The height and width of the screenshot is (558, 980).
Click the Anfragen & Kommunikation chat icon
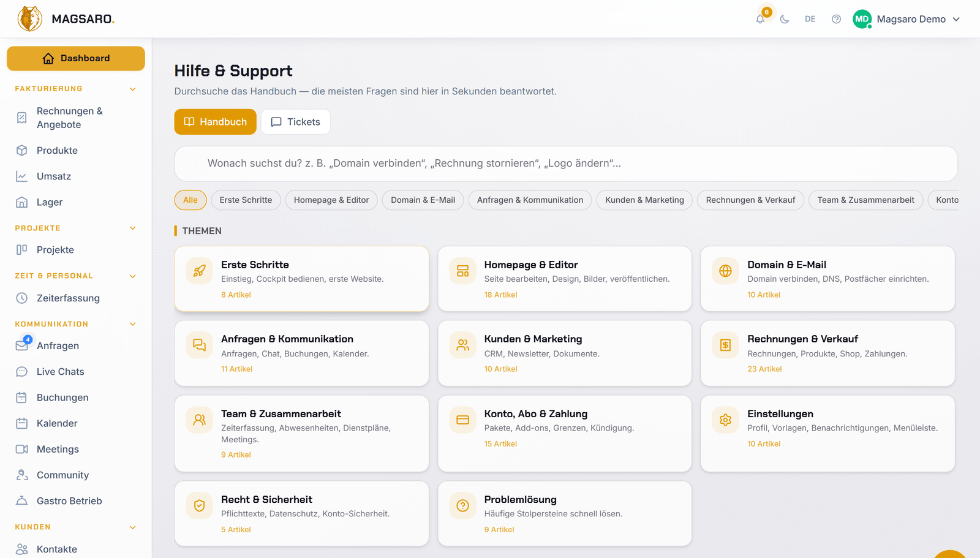[200, 345]
